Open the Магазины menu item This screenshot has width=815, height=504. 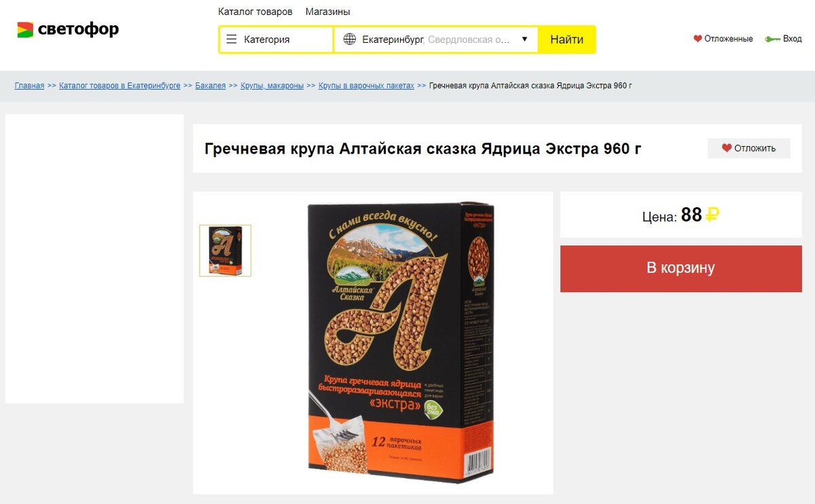(x=328, y=12)
